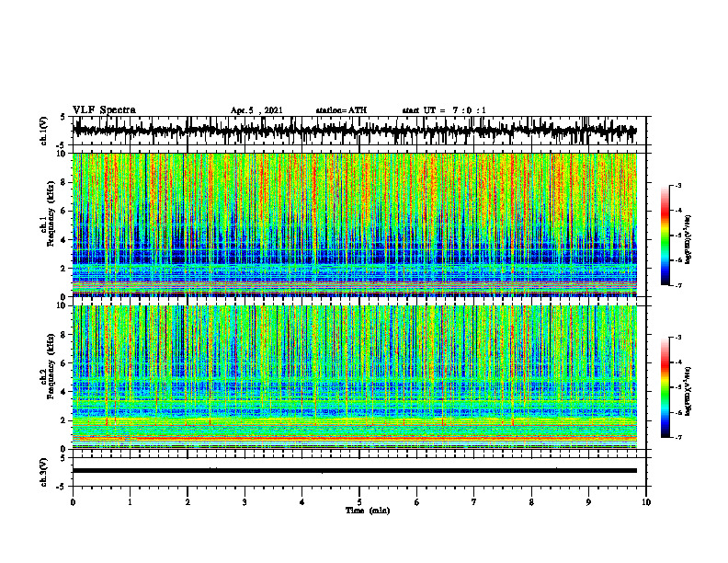This screenshot has width=728, height=563.
Task: Click the "ch.3(V)" axis label
Action: [44, 472]
